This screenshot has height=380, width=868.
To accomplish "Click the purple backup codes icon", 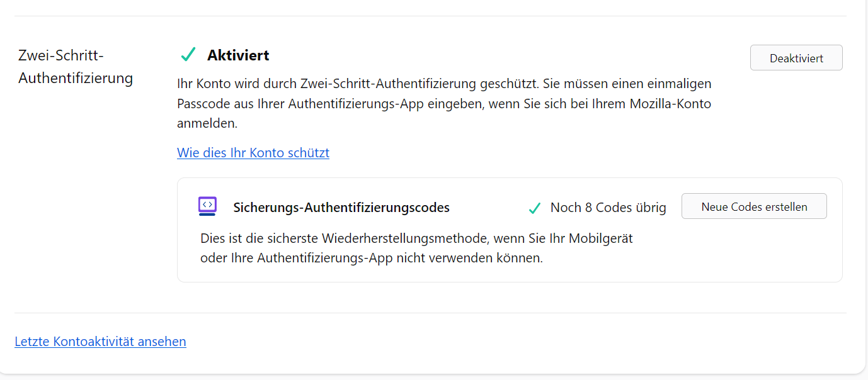I will click(x=207, y=206).
